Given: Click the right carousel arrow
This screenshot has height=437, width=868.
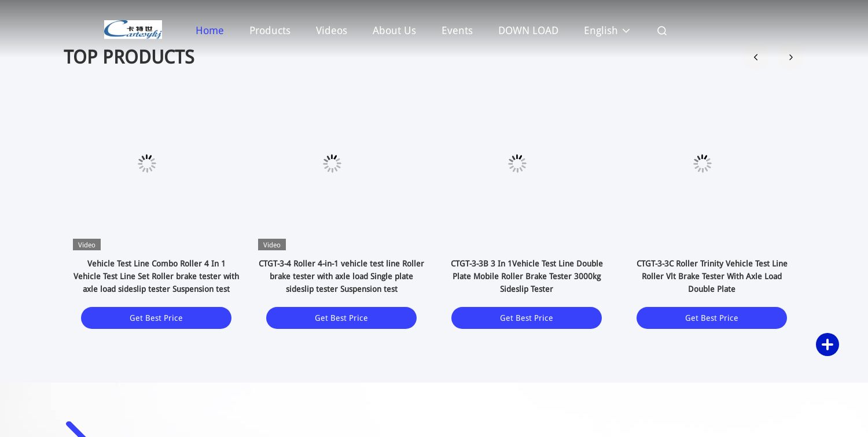Looking at the screenshot, I should tap(791, 57).
